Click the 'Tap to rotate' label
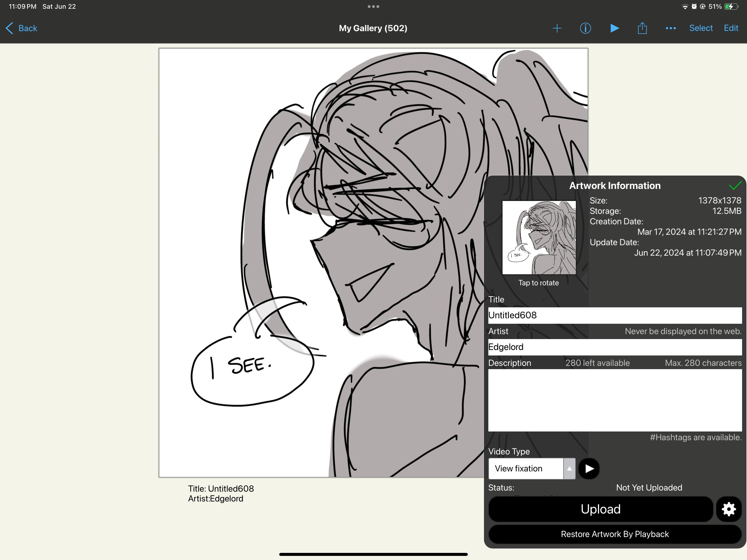 point(539,283)
